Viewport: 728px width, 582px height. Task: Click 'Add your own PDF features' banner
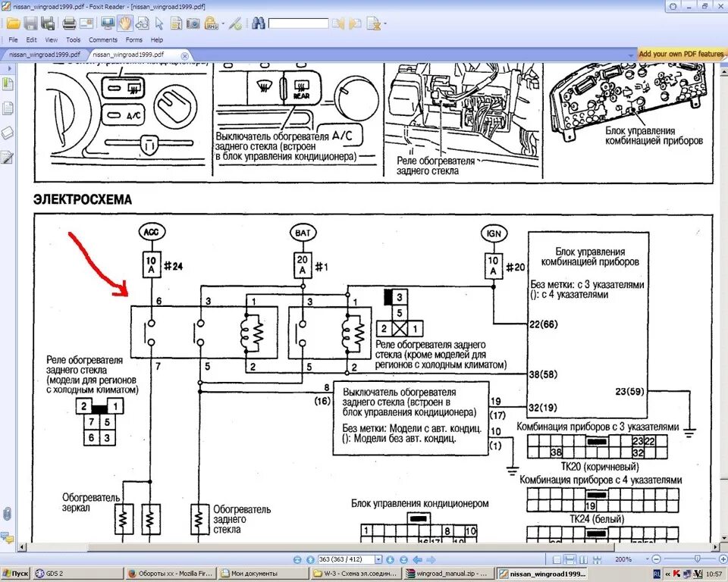tap(681, 54)
